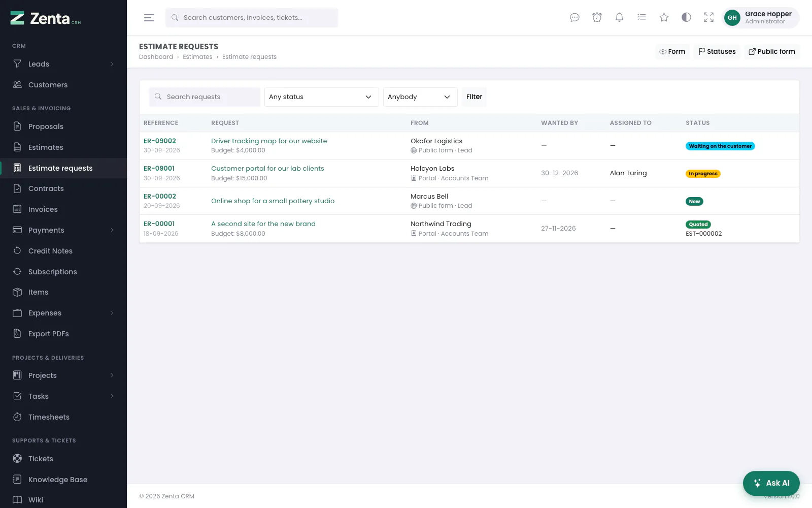Click the Search requests field
This screenshot has width=812, height=508.
coord(205,97)
